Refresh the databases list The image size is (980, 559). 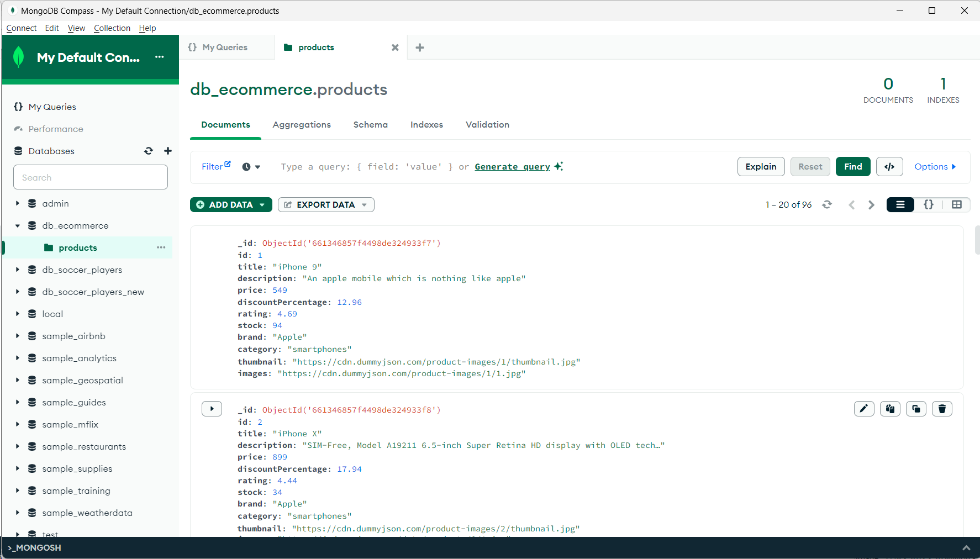[149, 151]
